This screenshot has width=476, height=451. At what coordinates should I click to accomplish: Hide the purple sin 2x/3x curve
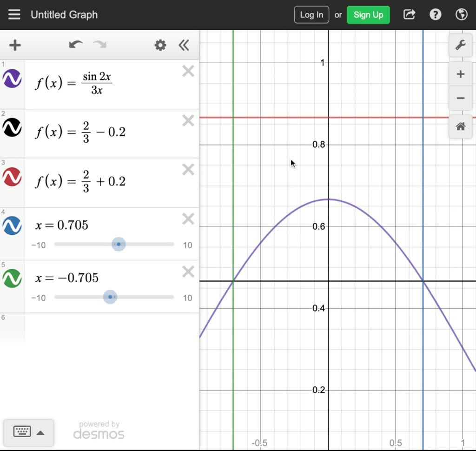pos(12,79)
